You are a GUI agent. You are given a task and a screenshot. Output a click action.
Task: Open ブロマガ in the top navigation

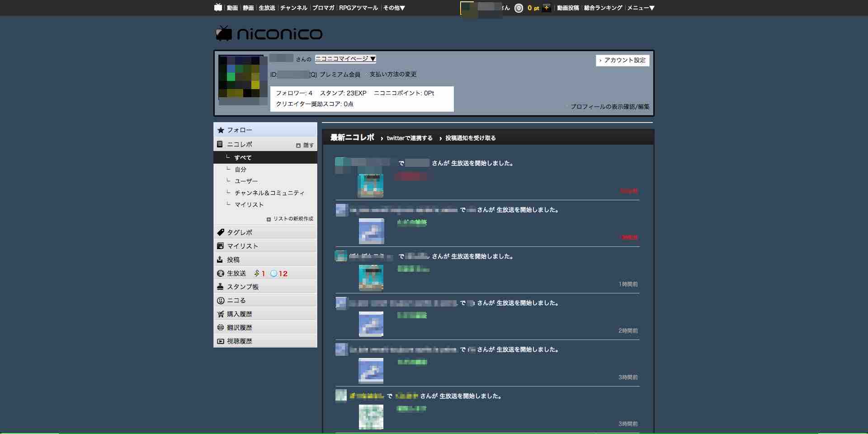coord(323,8)
